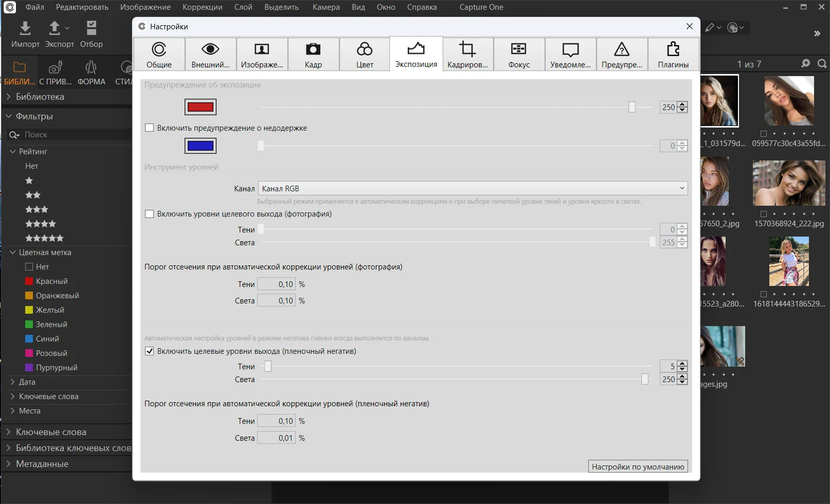This screenshot has height=504, width=830.
Task: Open the Warnings settings tab
Action: pos(622,55)
